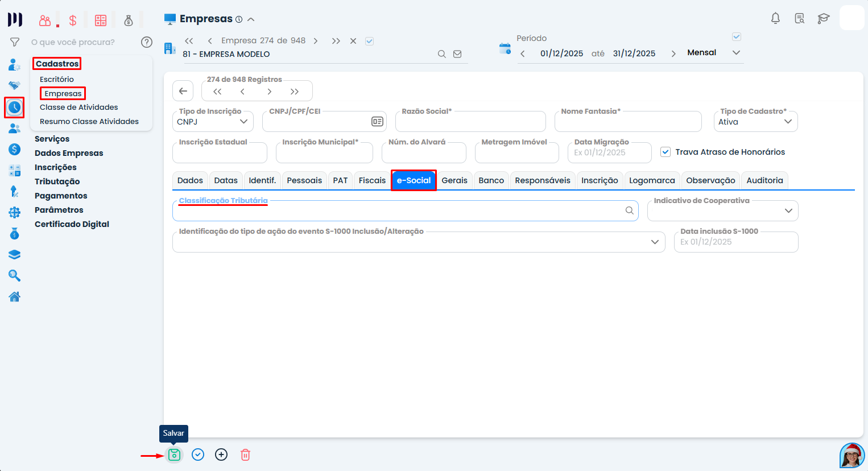Open the graduation cap training icon
The width and height of the screenshot is (868, 471).
click(x=823, y=18)
